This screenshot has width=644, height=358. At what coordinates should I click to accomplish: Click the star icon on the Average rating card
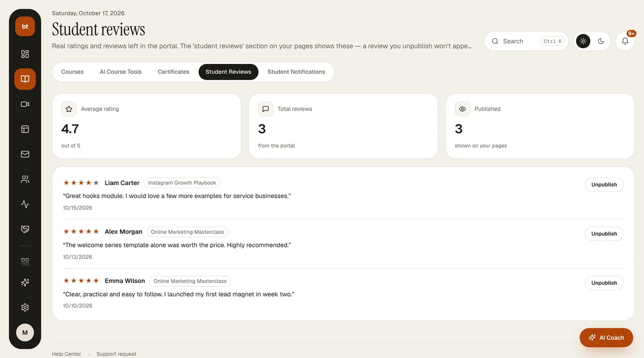click(x=69, y=109)
